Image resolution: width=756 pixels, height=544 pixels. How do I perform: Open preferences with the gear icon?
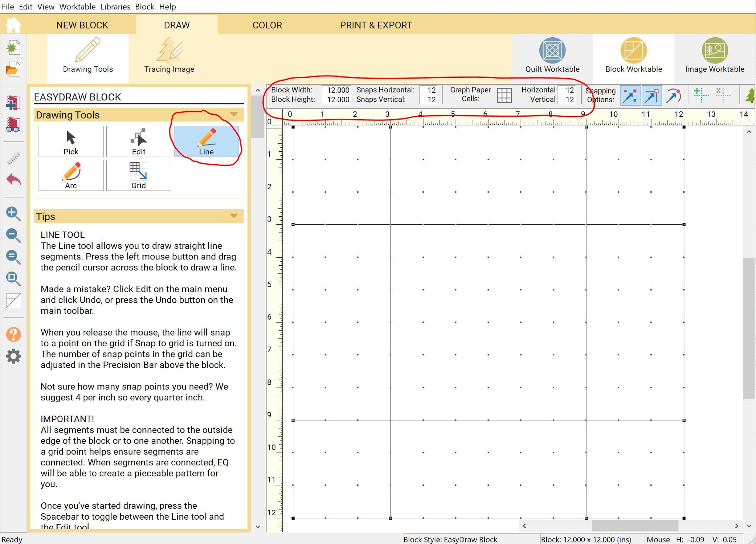[13, 356]
